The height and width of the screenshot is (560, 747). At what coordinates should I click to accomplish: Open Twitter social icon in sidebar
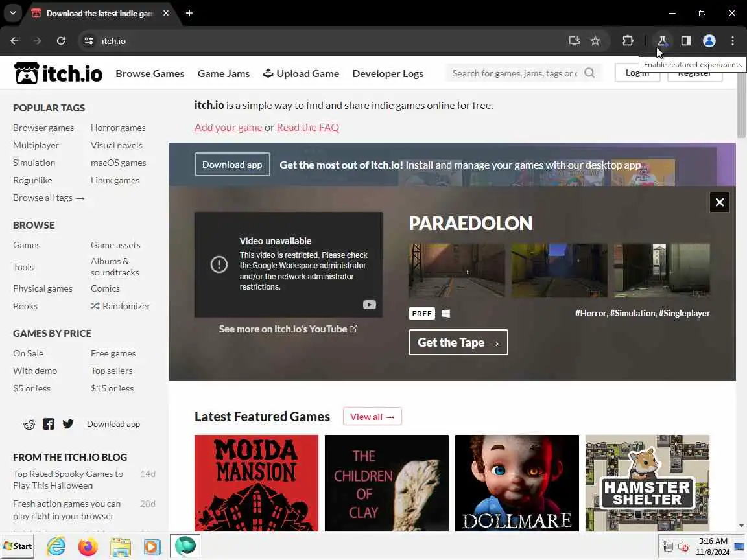[68, 424]
